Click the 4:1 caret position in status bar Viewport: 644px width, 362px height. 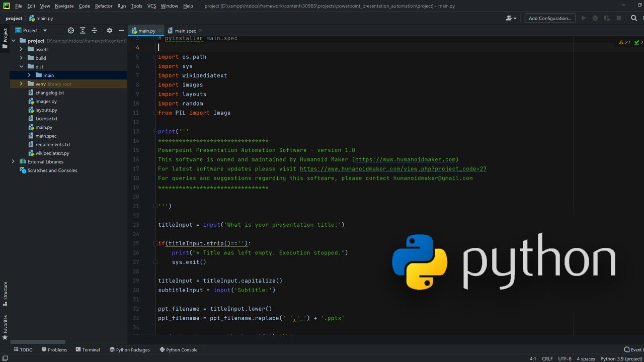click(x=533, y=358)
